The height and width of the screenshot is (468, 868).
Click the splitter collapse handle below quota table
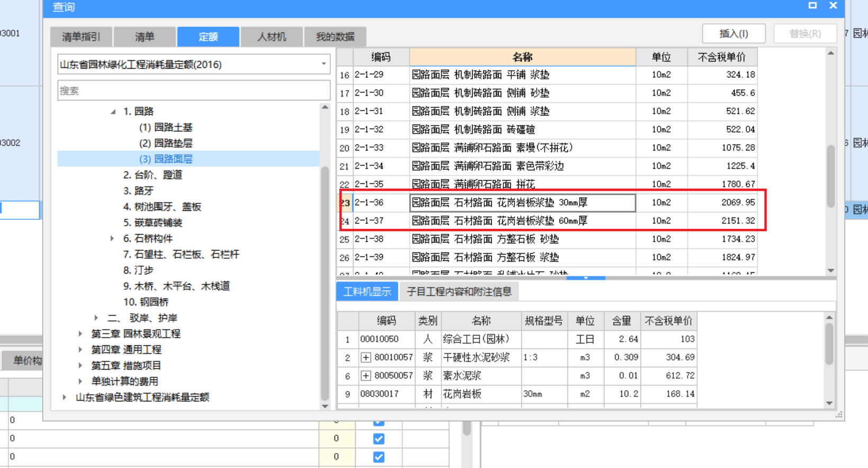pos(585,277)
